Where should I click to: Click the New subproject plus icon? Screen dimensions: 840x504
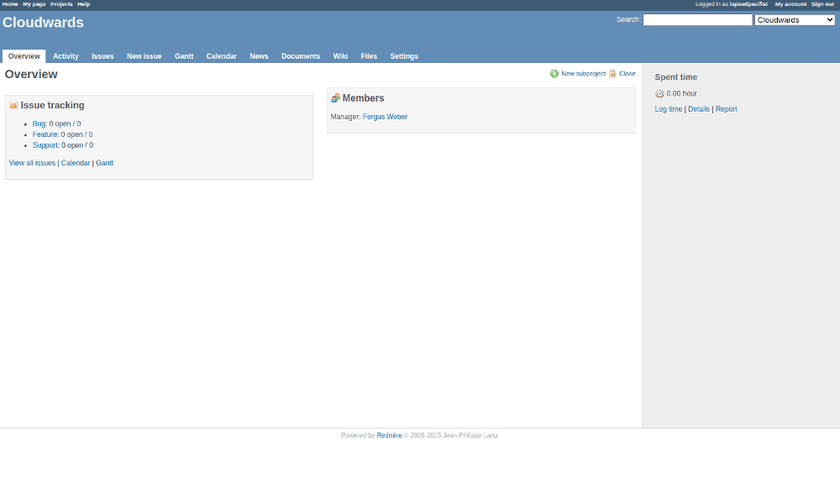coord(554,73)
